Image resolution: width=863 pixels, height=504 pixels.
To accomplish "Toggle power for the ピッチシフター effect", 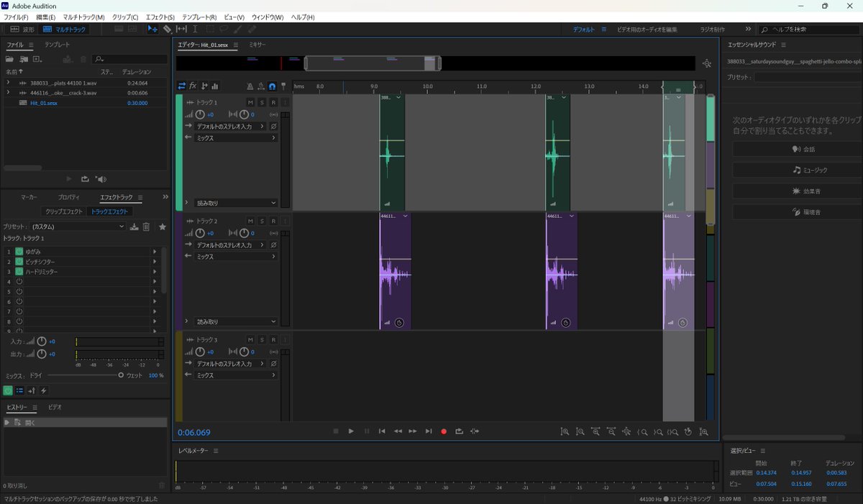I will (19, 262).
